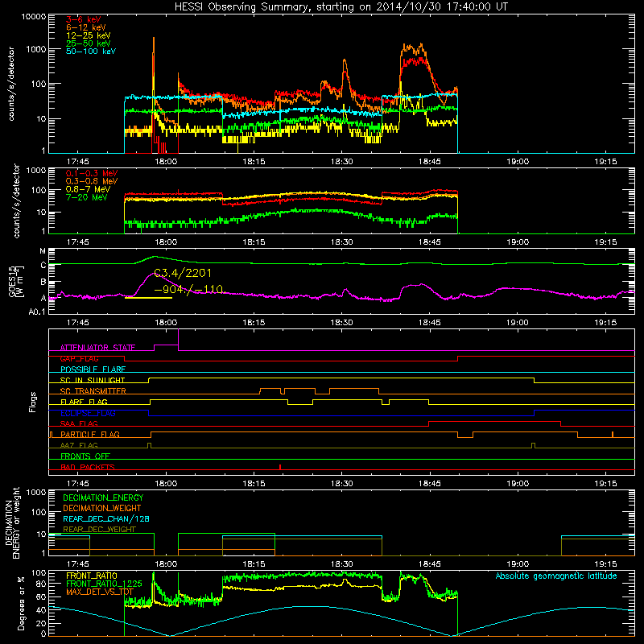Click the C3.4/2201 flare annotation
The width and height of the screenshot is (644, 644).
tap(183, 273)
